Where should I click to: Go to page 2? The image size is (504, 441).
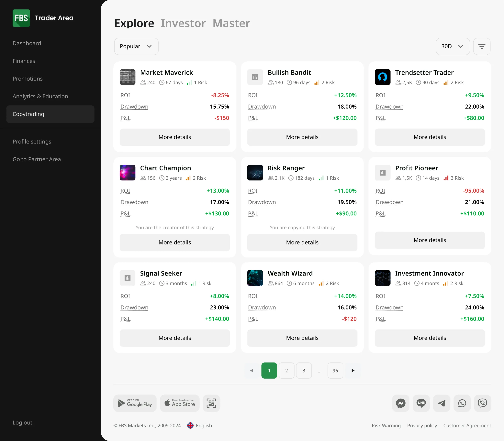(x=286, y=370)
